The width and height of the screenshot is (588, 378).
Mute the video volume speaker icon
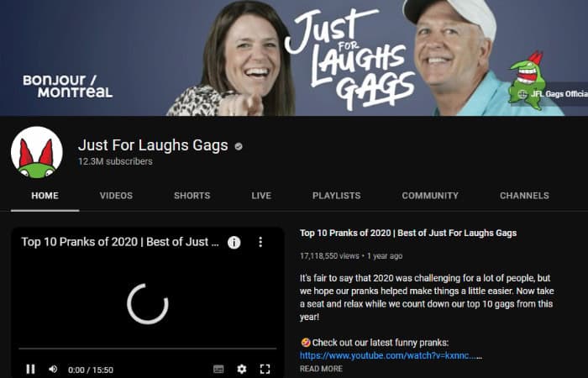pos(53,369)
